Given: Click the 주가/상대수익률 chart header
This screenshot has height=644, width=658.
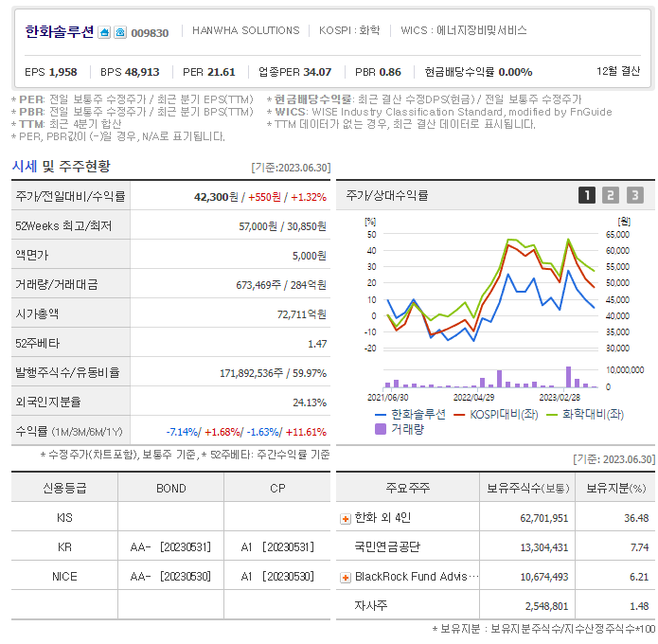Looking at the screenshot, I should point(387,195).
